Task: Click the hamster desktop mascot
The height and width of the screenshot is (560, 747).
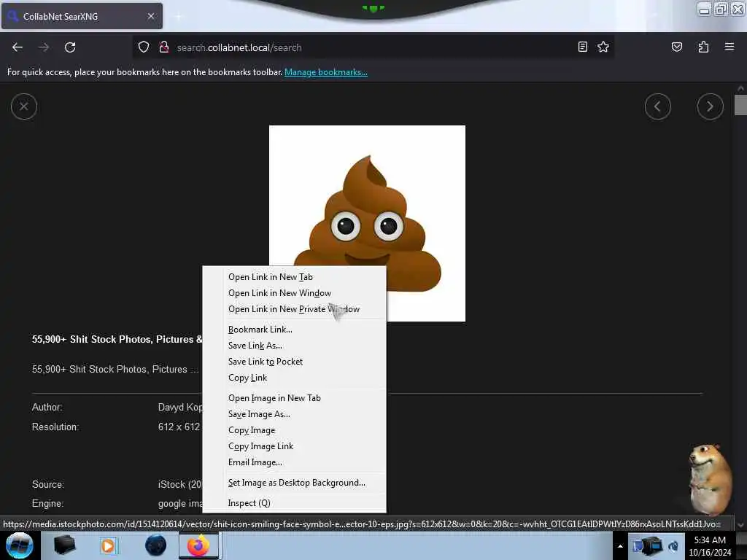Action: click(x=711, y=479)
